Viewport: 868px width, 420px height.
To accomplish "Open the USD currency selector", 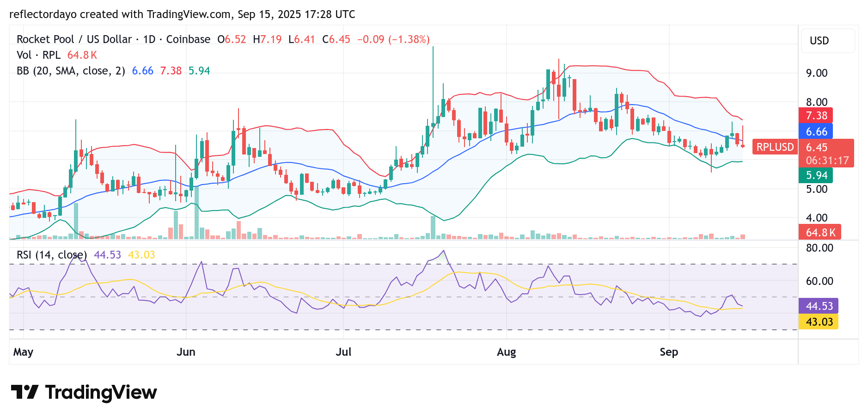I will [828, 41].
